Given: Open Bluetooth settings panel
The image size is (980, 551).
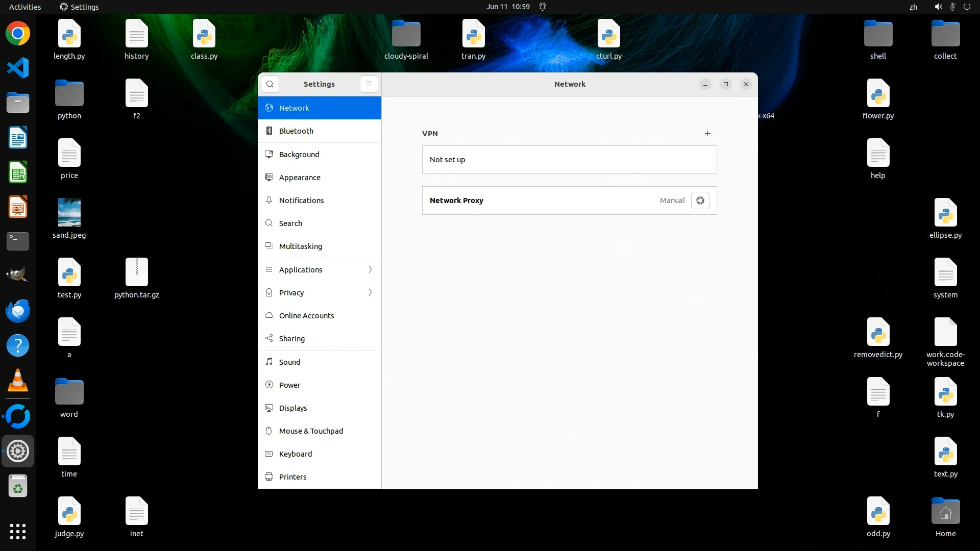Looking at the screenshot, I should click(x=296, y=131).
